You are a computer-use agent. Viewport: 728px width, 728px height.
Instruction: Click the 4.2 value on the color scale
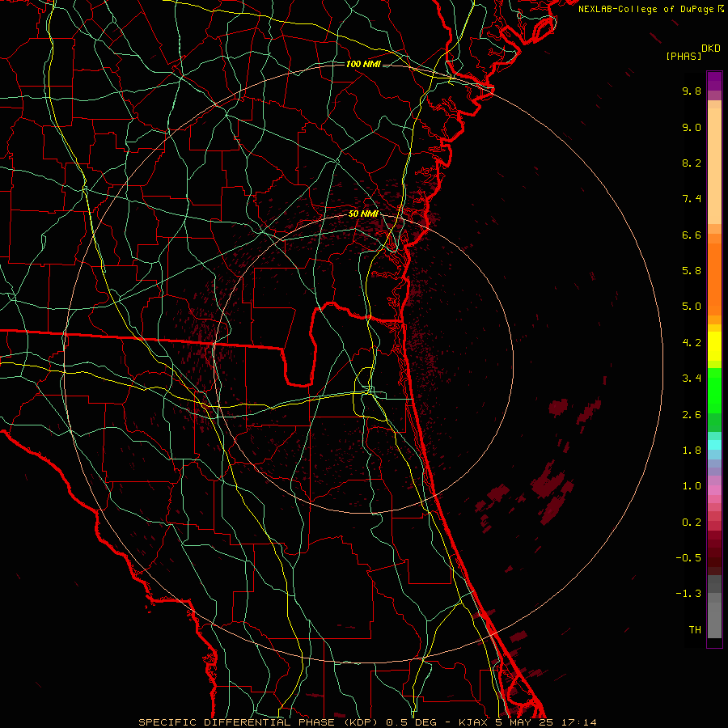692,343
